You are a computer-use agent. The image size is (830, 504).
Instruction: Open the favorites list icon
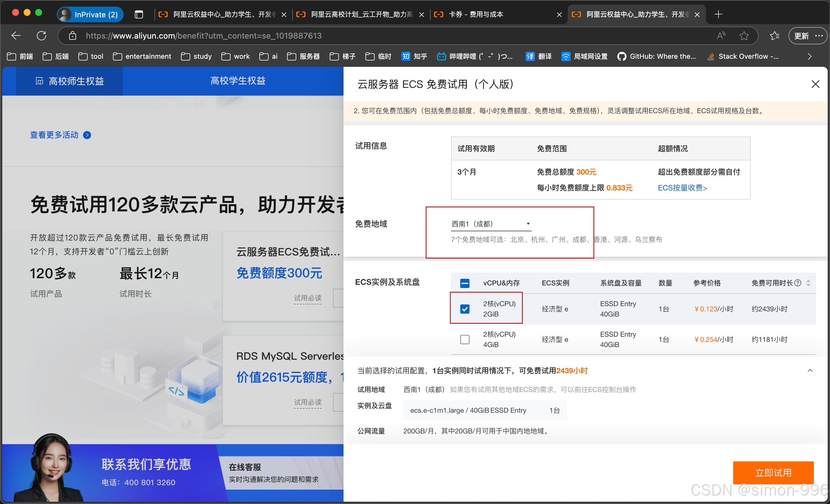[x=774, y=36]
